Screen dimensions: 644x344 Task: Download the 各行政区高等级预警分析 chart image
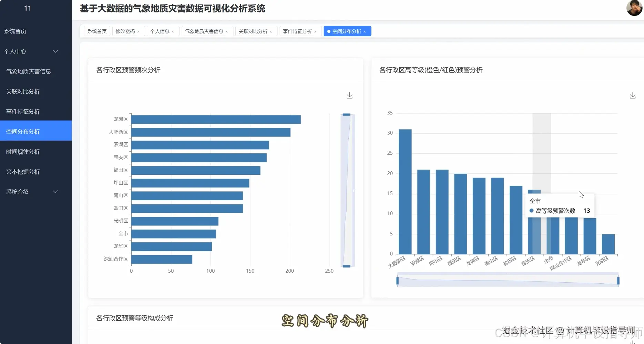pyautogui.click(x=632, y=95)
